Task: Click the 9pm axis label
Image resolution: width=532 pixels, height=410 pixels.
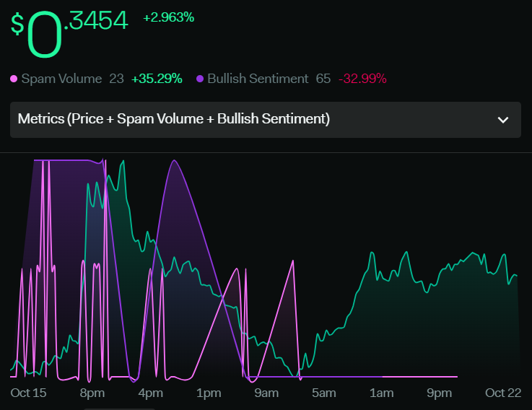Action: 440,393
